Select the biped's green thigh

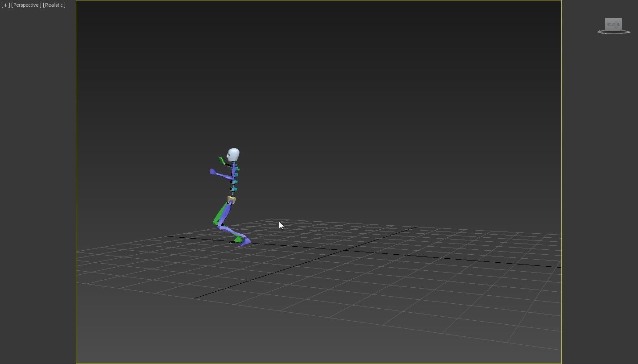point(220,214)
